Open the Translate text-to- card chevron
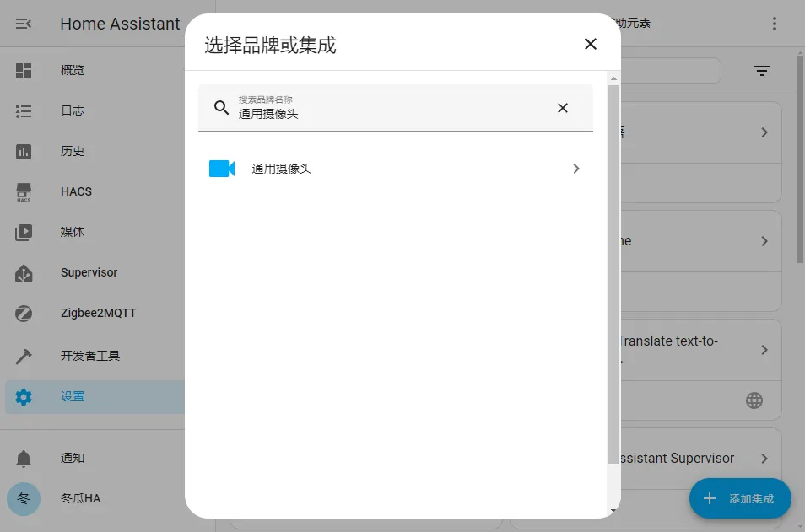This screenshot has width=805, height=532. coord(764,350)
